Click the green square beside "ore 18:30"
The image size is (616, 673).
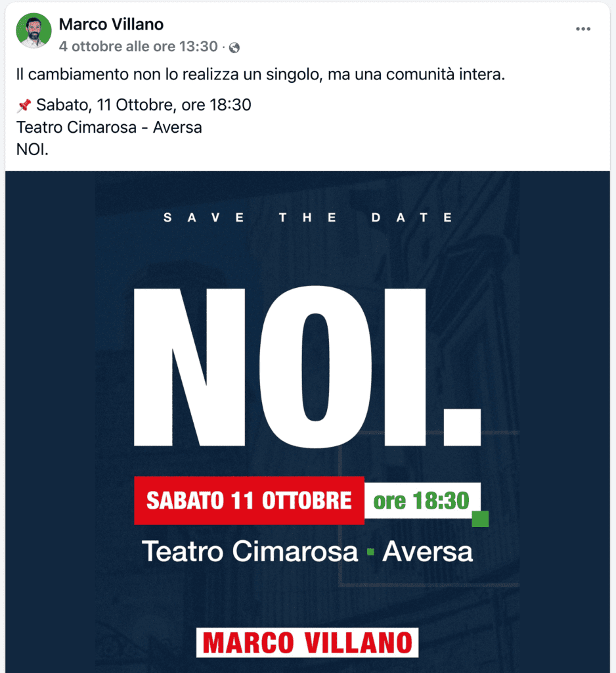point(481,519)
